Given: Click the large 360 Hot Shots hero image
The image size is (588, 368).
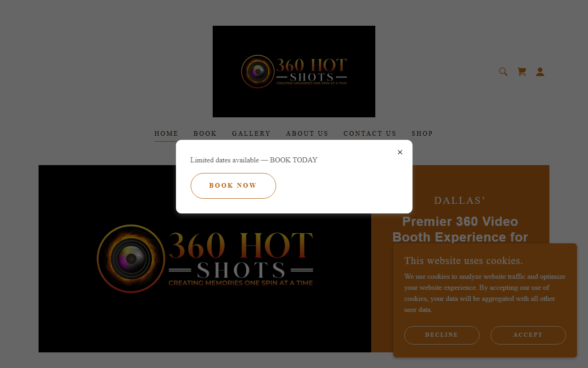Looking at the screenshot, I should [205, 259].
